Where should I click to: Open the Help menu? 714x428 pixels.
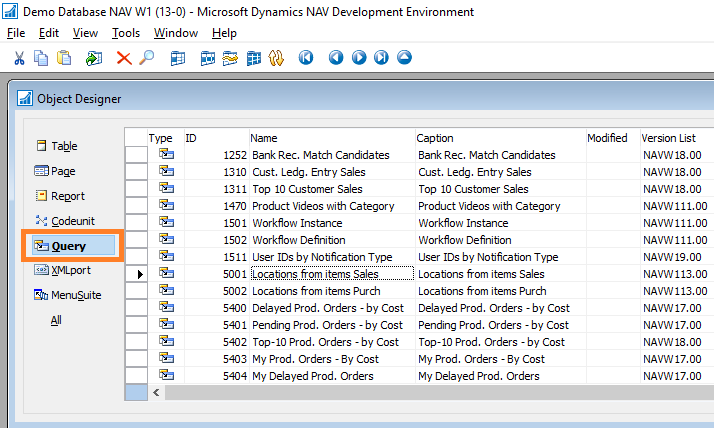click(x=224, y=33)
